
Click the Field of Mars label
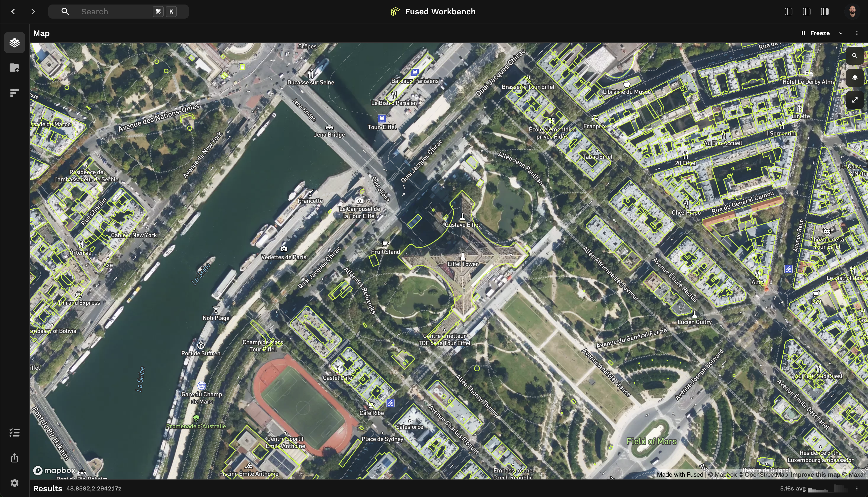tap(652, 441)
